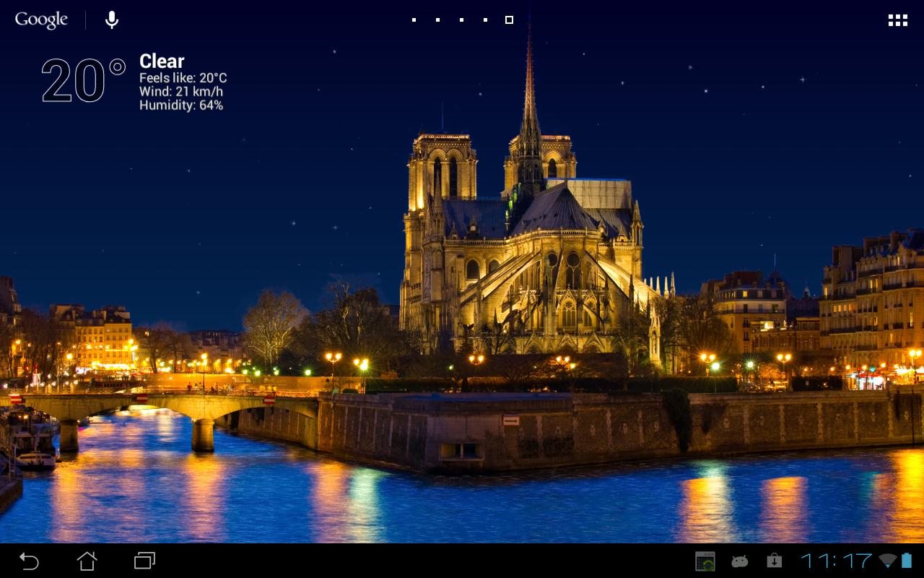
Task: Open the Clear weather condition label
Action: pos(162,61)
